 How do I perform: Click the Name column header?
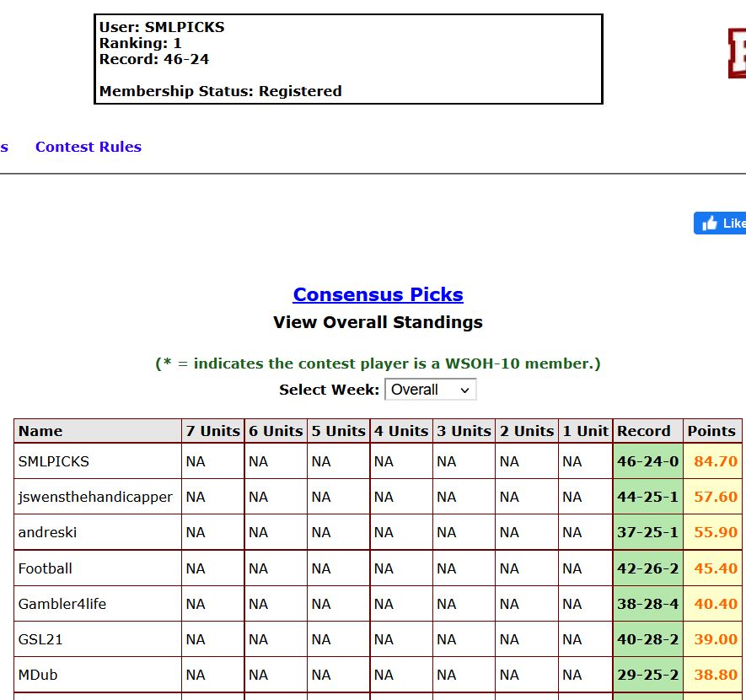pos(98,431)
